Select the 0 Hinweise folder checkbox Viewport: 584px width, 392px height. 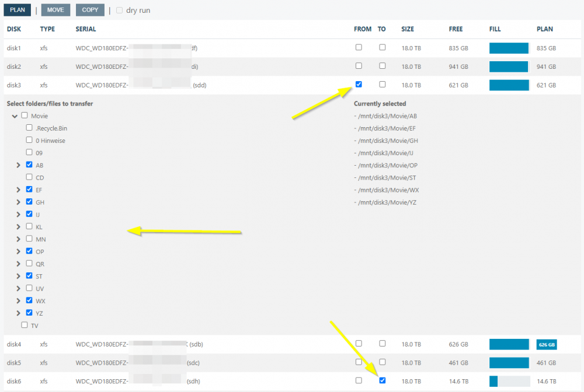coord(29,140)
